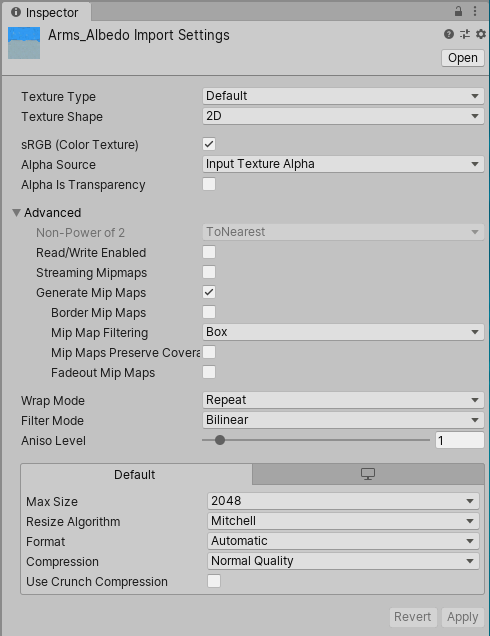Click the Resize Algorithm label
Screen dimensions: 490x636
click(x=73, y=522)
